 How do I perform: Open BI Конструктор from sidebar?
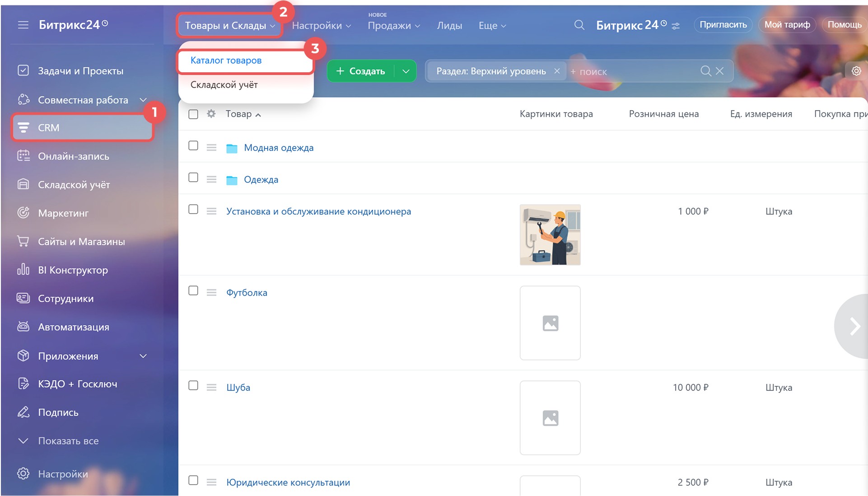tap(73, 270)
